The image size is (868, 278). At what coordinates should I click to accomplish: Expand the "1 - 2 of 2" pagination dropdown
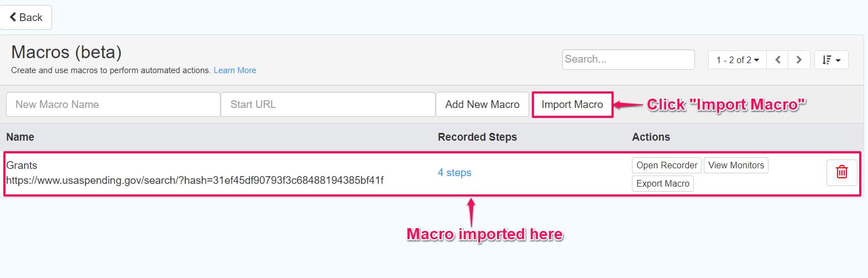tap(738, 60)
